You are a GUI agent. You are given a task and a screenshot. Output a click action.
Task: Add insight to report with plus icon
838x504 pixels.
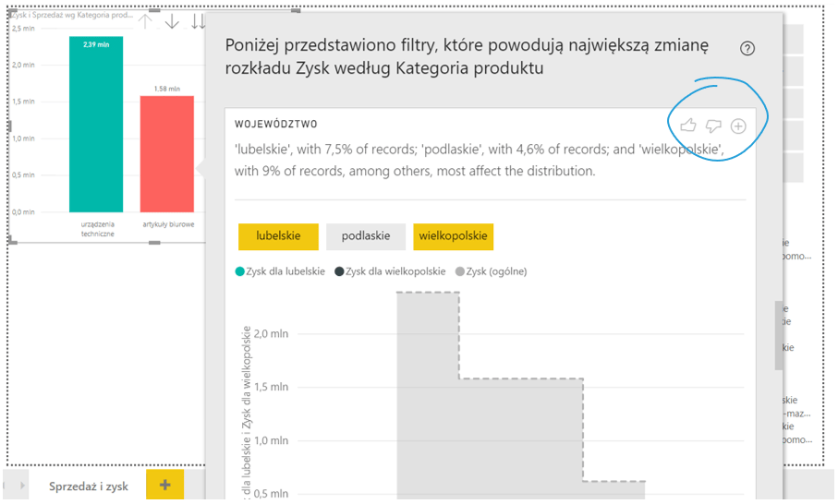(x=738, y=126)
